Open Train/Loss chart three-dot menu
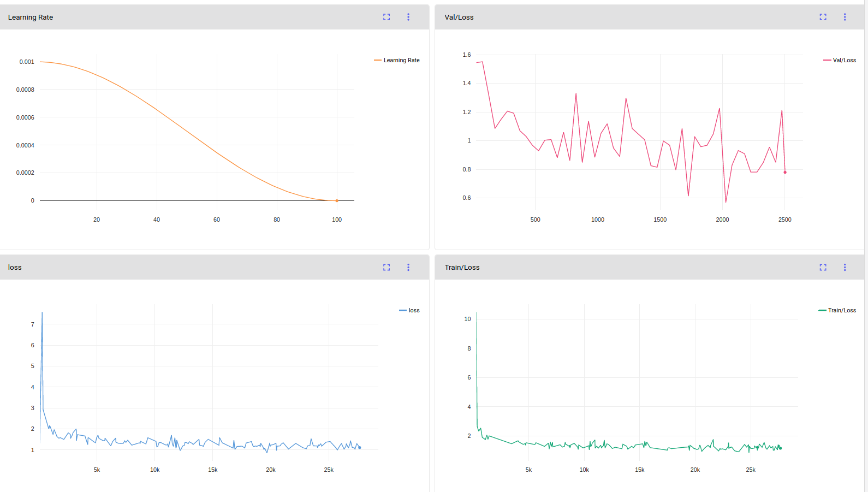Image resolution: width=868 pixels, height=492 pixels. point(845,267)
